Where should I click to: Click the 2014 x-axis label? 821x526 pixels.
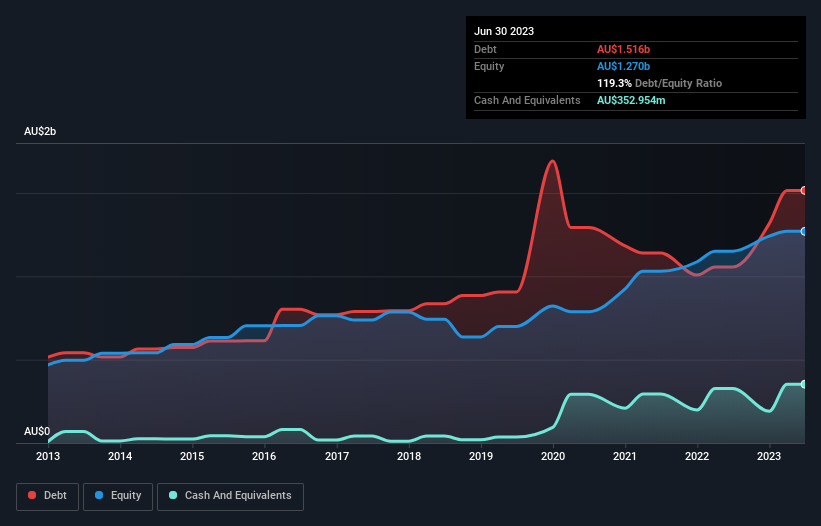coord(120,456)
